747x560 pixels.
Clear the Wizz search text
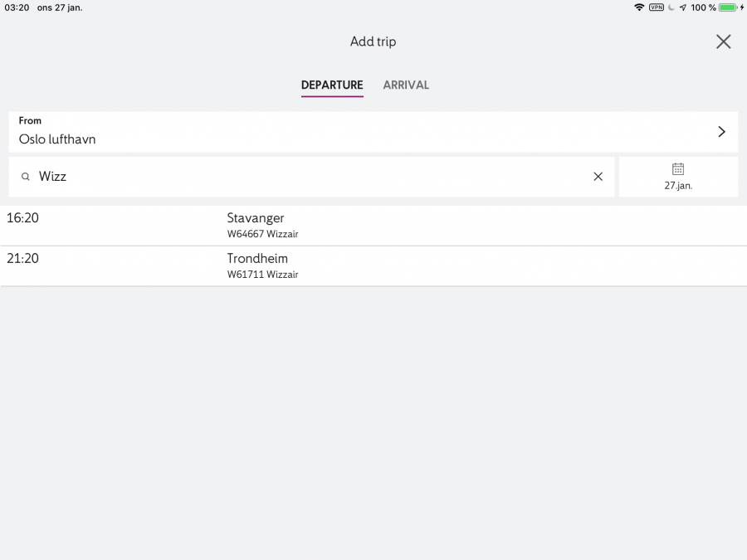point(598,177)
